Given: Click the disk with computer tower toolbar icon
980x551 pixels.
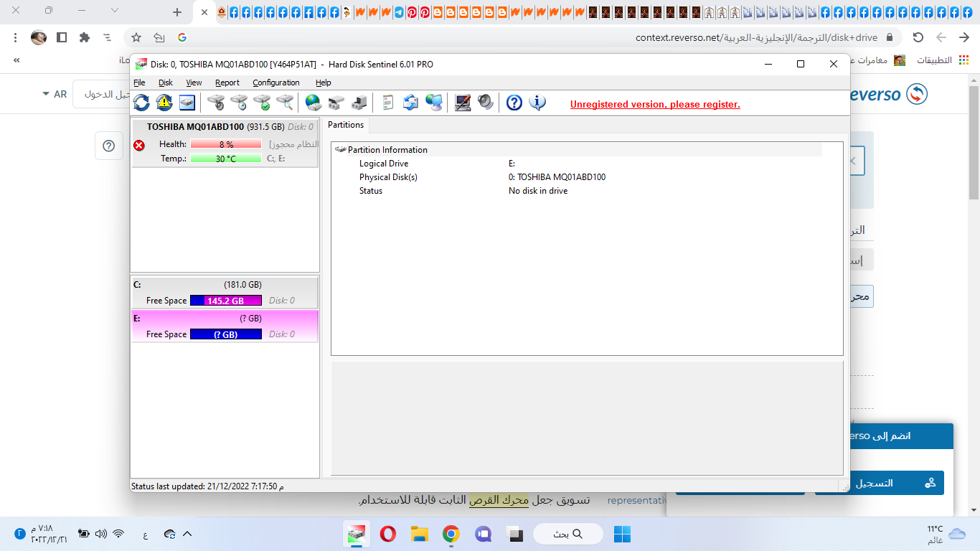Looking at the screenshot, I should point(359,103).
